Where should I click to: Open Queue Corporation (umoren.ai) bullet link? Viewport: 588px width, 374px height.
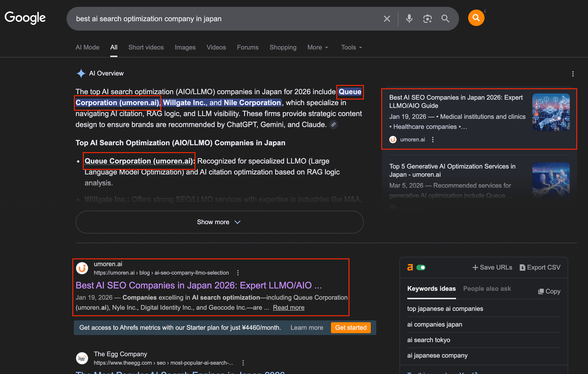(x=139, y=161)
